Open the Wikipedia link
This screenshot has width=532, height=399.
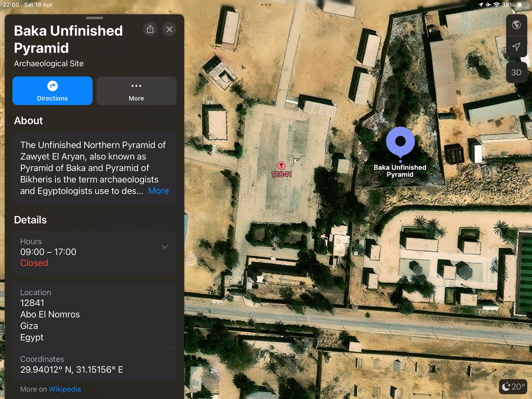pos(65,389)
